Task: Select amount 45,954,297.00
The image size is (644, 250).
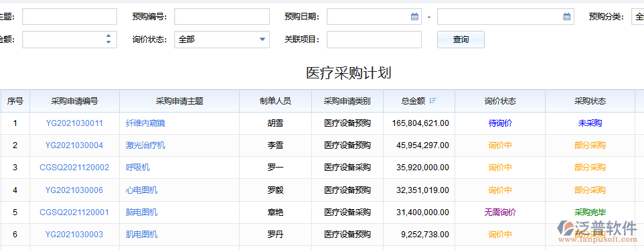Action: (423, 145)
